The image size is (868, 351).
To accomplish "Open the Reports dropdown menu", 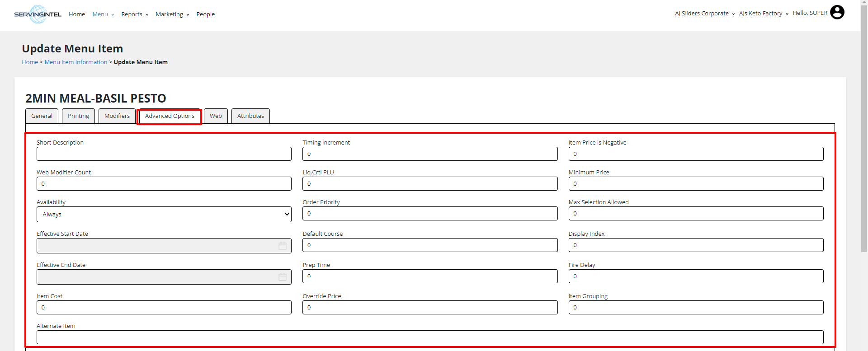I will (135, 14).
